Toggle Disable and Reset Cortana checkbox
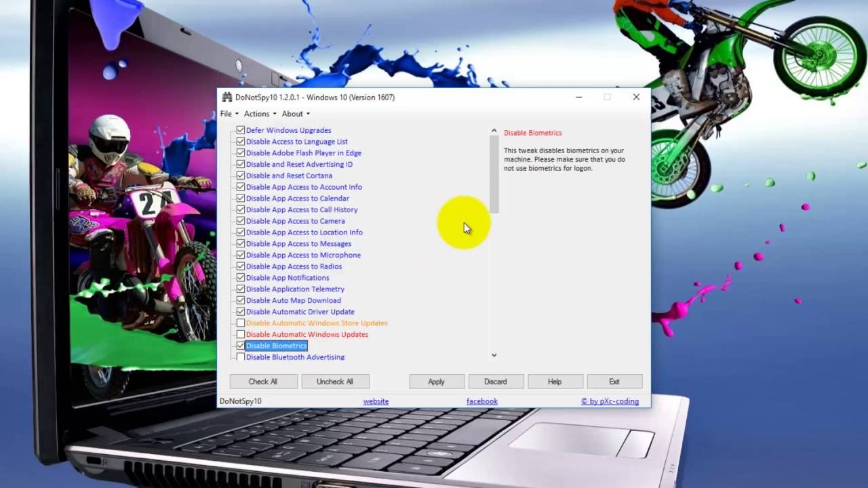The width and height of the screenshot is (868, 488). 241,176
